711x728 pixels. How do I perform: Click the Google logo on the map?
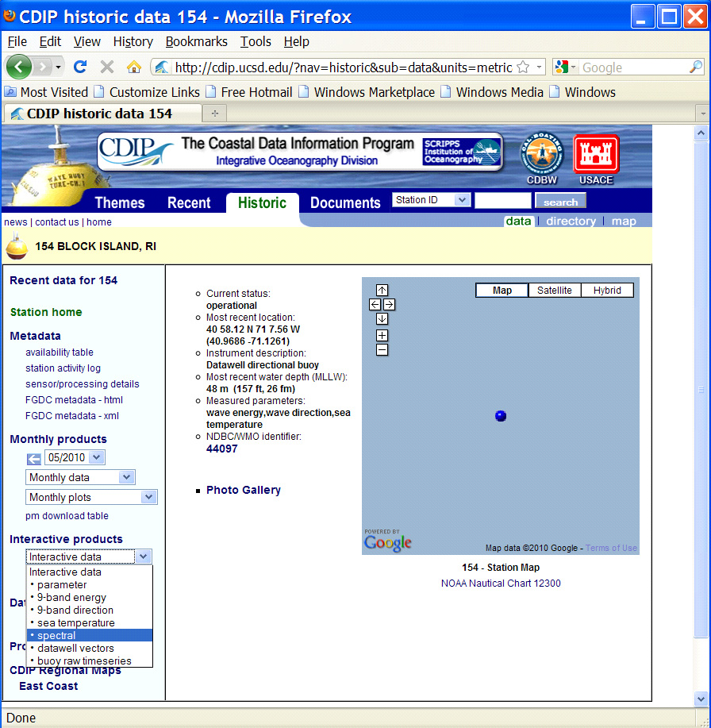click(387, 541)
